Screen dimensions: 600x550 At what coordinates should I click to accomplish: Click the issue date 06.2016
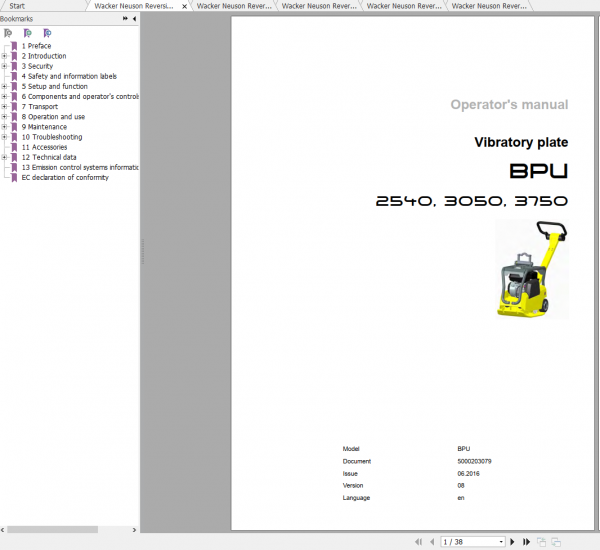tap(468, 473)
